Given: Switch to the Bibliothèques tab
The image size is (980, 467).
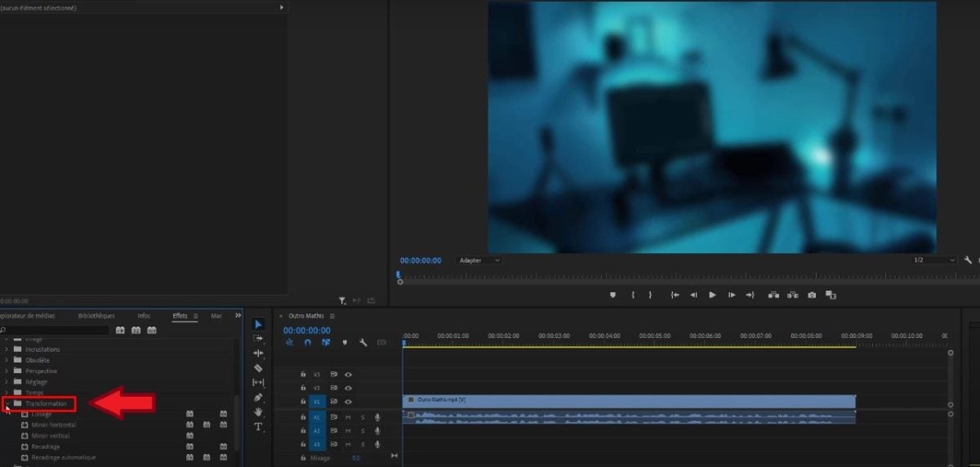Looking at the screenshot, I should [96, 316].
